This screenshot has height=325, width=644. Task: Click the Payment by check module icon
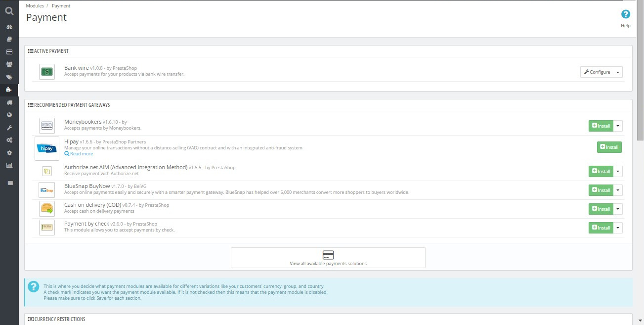coord(47,228)
